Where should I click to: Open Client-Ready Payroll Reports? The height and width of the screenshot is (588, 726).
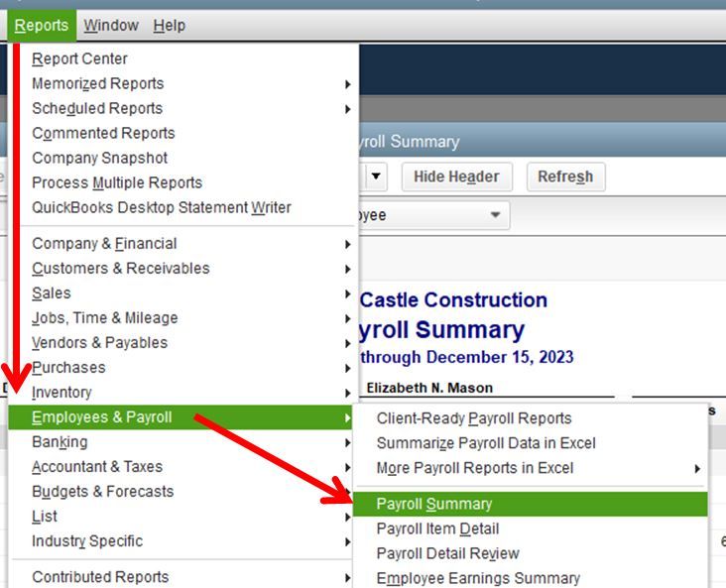pos(531,418)
